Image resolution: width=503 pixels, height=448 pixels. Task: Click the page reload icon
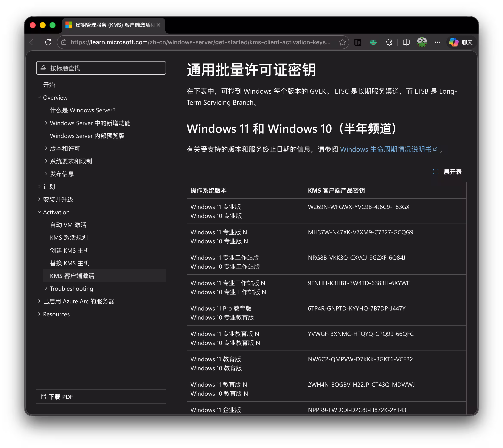point(48,42)
